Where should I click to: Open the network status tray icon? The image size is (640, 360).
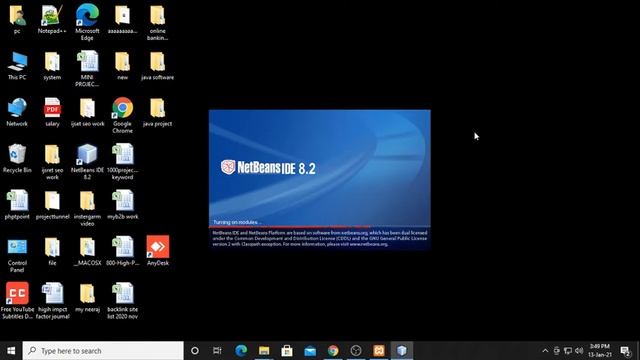click(568, 351)
